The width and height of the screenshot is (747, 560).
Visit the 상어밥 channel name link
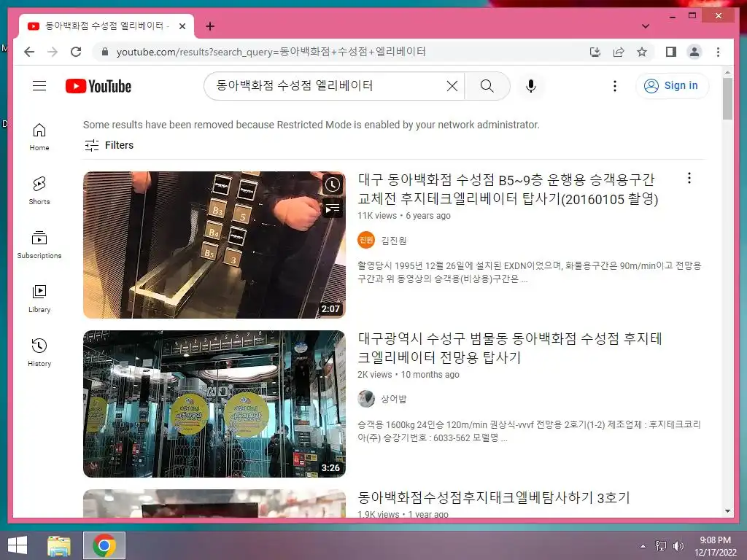coord(393,399)
